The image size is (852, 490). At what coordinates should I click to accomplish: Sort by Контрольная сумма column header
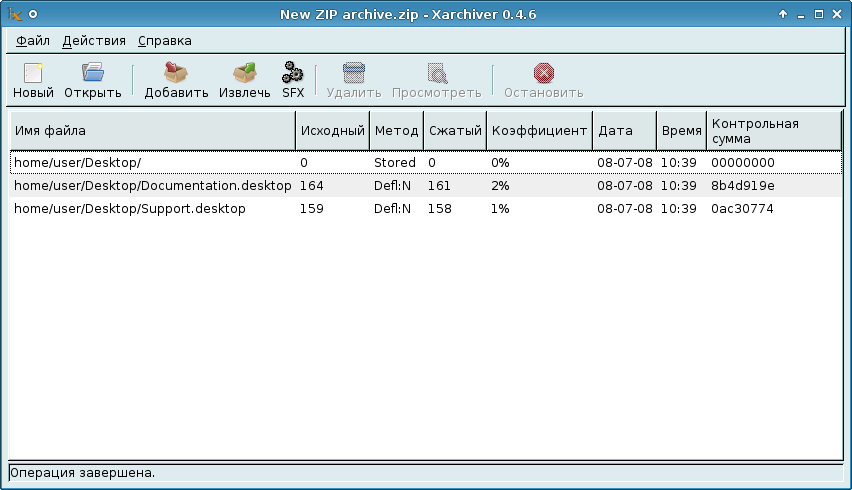coord(773,131)
